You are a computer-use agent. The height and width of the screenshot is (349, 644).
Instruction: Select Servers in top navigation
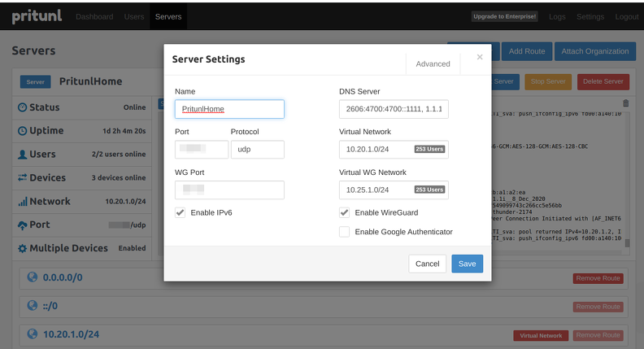pyautogui.click(x=168, y=17)
